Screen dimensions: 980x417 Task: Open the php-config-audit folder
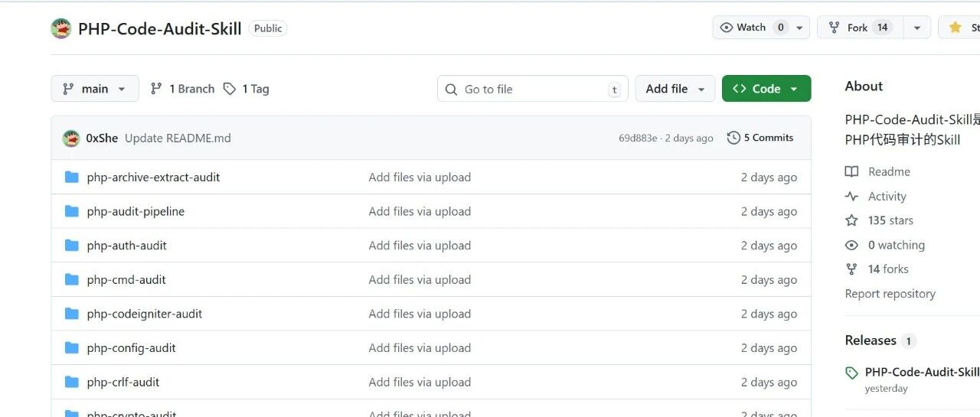[131, 347]
